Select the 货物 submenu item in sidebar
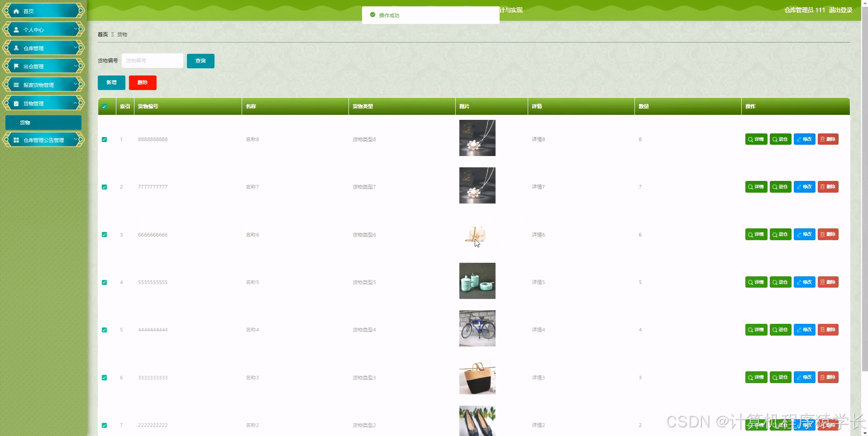The width and height of the screenshot is (868, 436). pos(43,123)
